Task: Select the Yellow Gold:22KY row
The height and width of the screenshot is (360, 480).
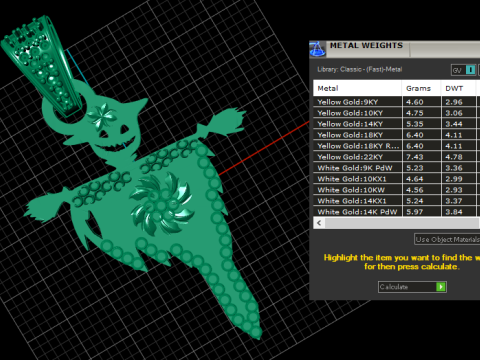Action: coord(397,157)
